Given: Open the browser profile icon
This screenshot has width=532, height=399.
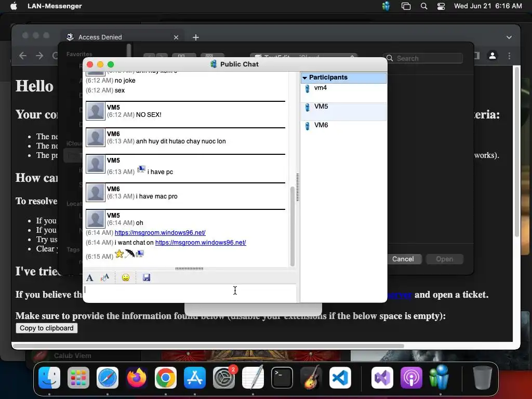Looking at the screenshot, I should click(x=493, y=56).
